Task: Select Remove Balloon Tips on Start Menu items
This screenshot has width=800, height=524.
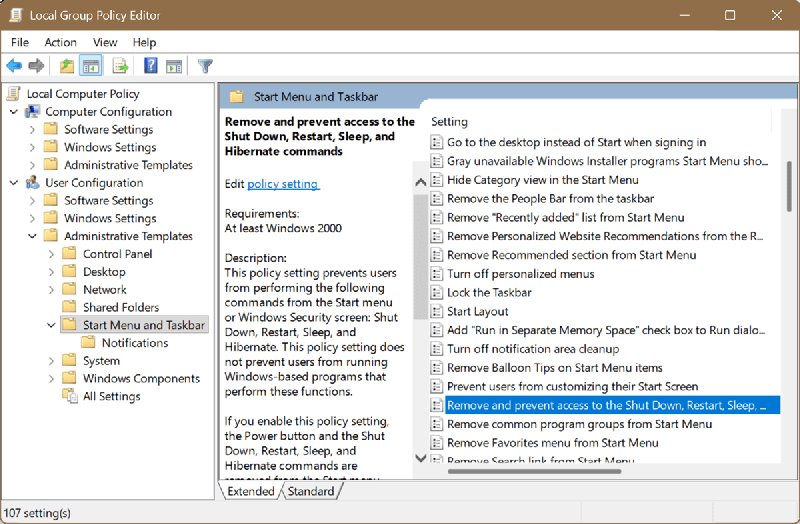Action: coord(555,367)
